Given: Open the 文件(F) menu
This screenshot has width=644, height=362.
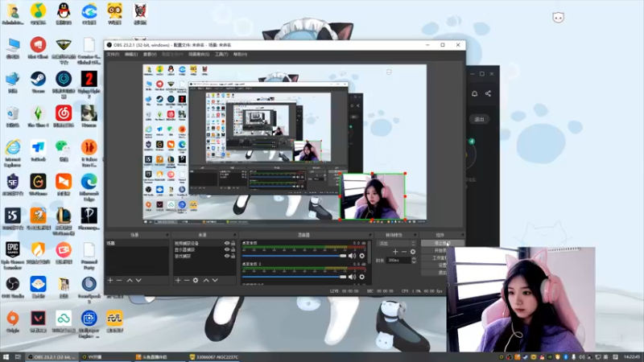Looking at the screenshot, I should point(113,54).
